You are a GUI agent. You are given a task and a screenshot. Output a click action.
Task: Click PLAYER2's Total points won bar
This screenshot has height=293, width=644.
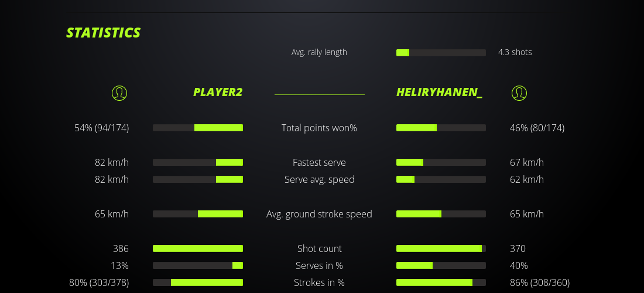(198, 128)
